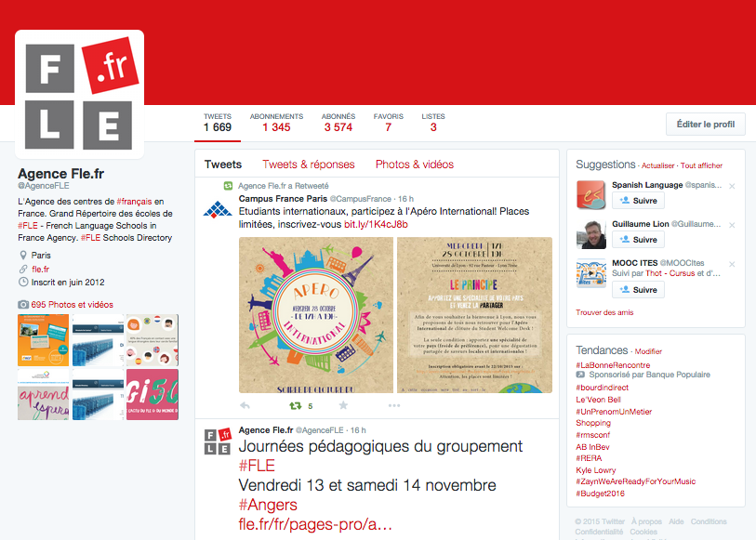Viewport: 756px width, 540px height.
Task: Retweet the Campus France Paris tweet
Action: (296, 405)
